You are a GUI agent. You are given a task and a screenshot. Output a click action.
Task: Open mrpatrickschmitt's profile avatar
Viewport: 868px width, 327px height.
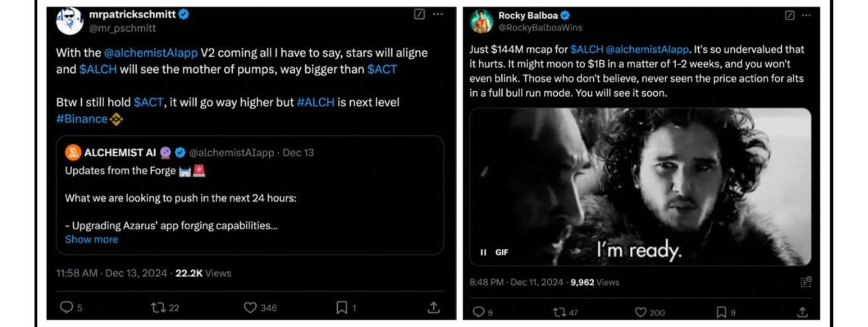(x=69, y=20)
